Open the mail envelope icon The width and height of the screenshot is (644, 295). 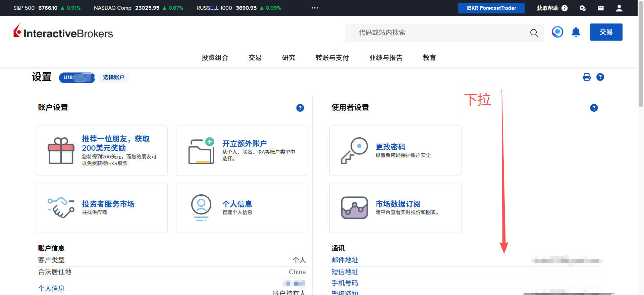601,8
